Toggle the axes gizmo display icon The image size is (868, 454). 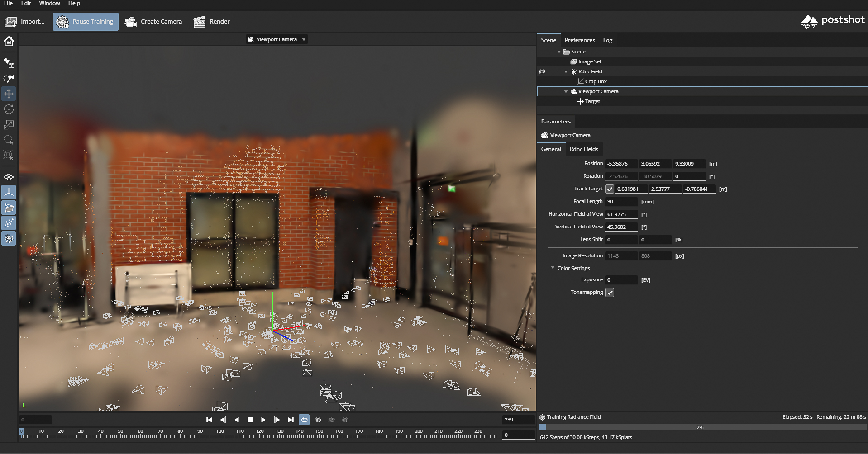pos(9,193)
